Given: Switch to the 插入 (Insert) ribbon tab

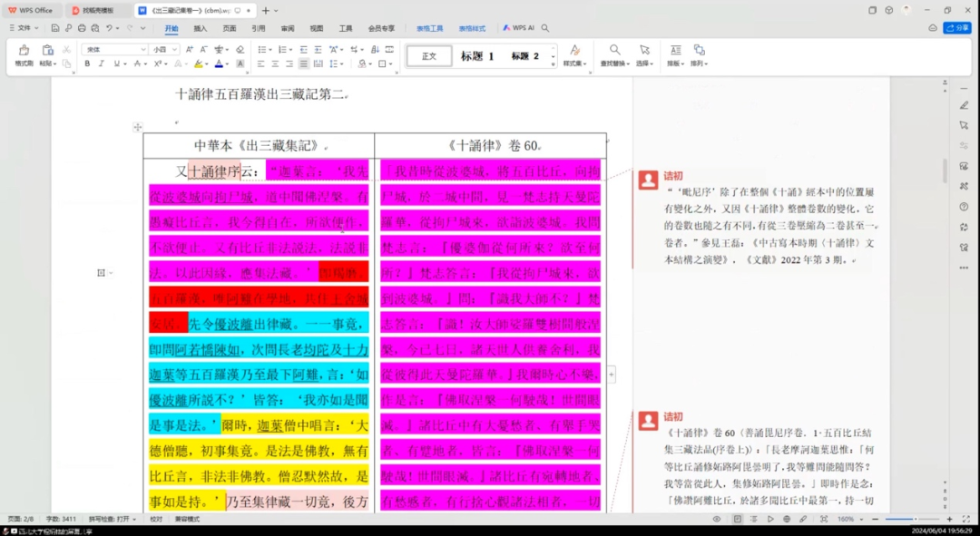Looking at the screenshot, I should 201,28.
